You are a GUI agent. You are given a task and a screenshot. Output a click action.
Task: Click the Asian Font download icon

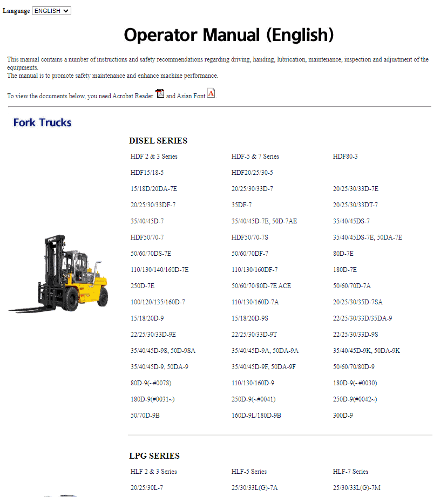[211, 93]
